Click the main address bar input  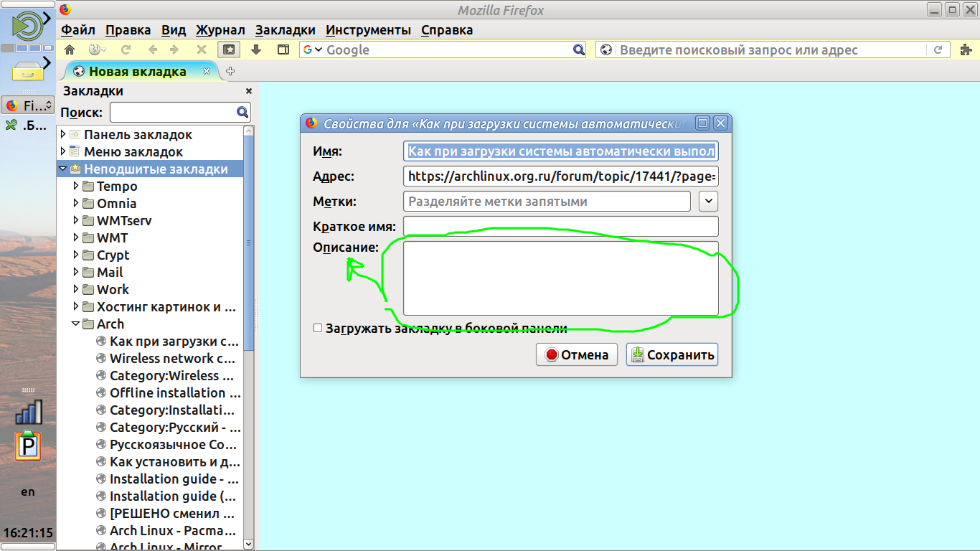772,50
